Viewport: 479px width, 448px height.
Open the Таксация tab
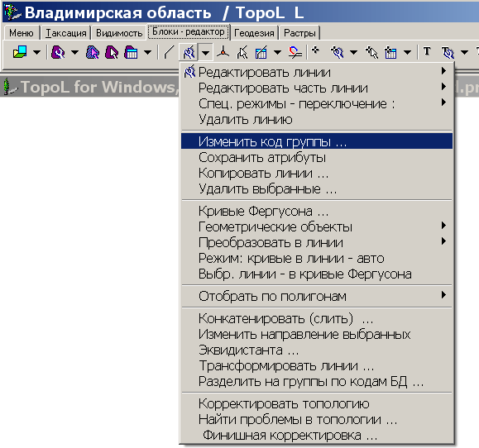[65, 33]
